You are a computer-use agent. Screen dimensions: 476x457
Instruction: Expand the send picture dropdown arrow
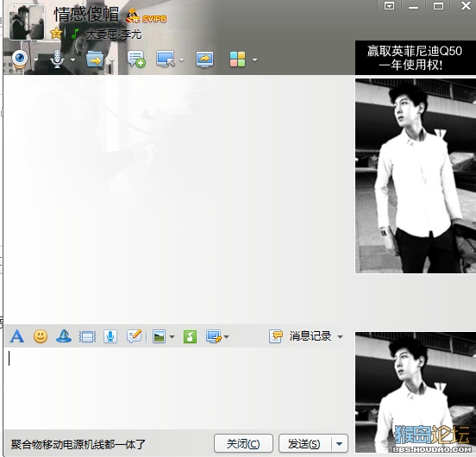coord(172,337)
